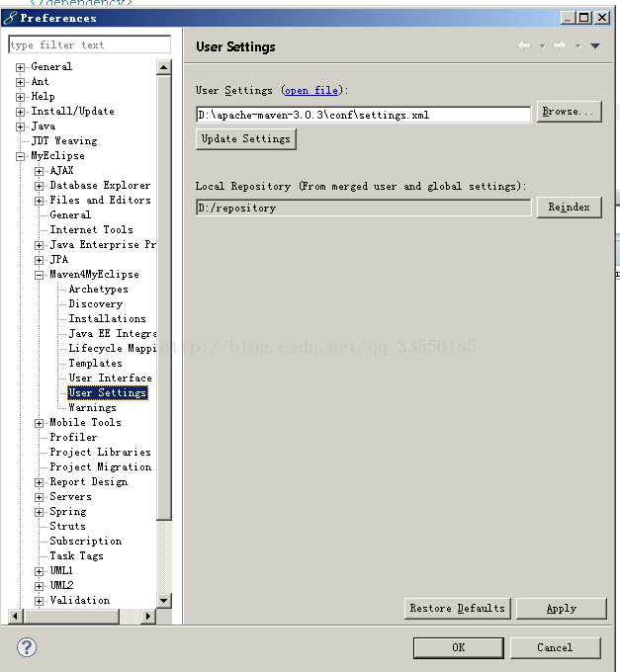Click the Update Settings button
The height and width of the screenshot is (672, 620).
(x=245, y=139)
